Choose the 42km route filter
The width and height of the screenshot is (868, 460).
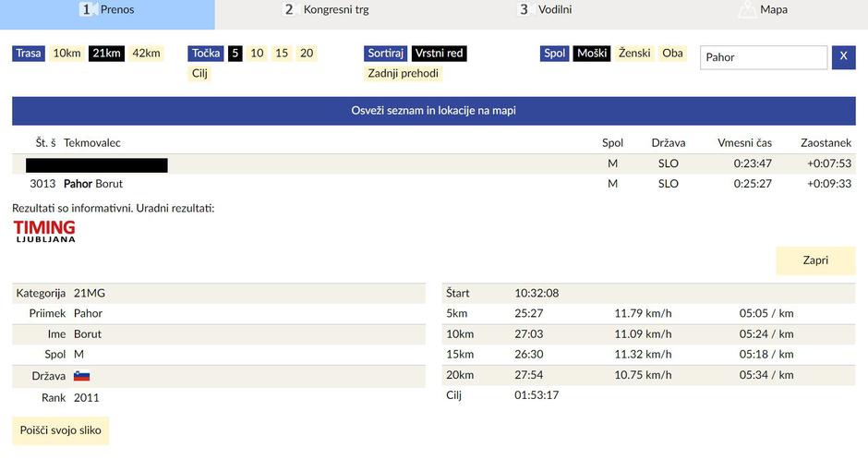tap(146, 54)
